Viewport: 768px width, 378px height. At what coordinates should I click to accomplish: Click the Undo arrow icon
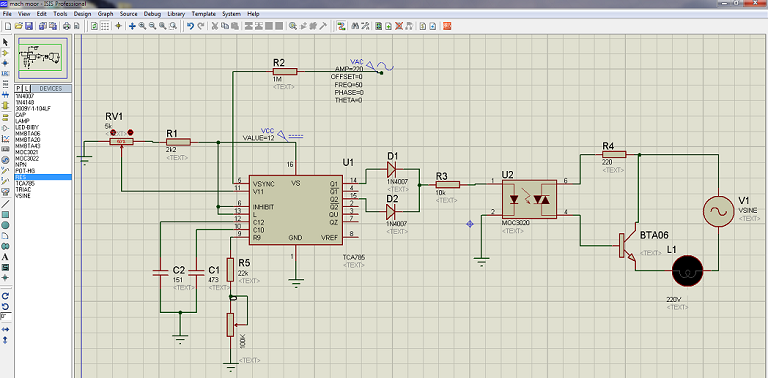[x=191, y=26]
